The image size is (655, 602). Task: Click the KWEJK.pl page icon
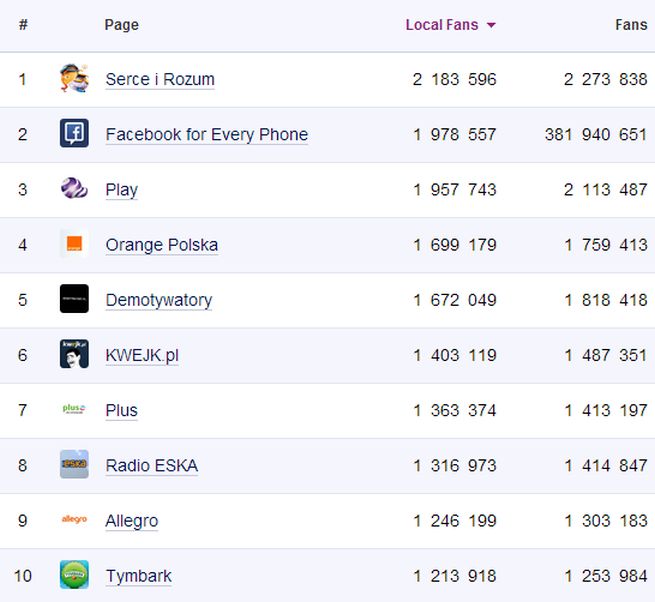(74, 354)
